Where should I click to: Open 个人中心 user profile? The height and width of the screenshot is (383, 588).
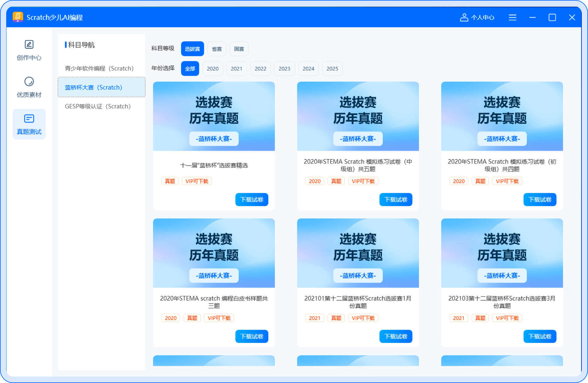[477, 18]
